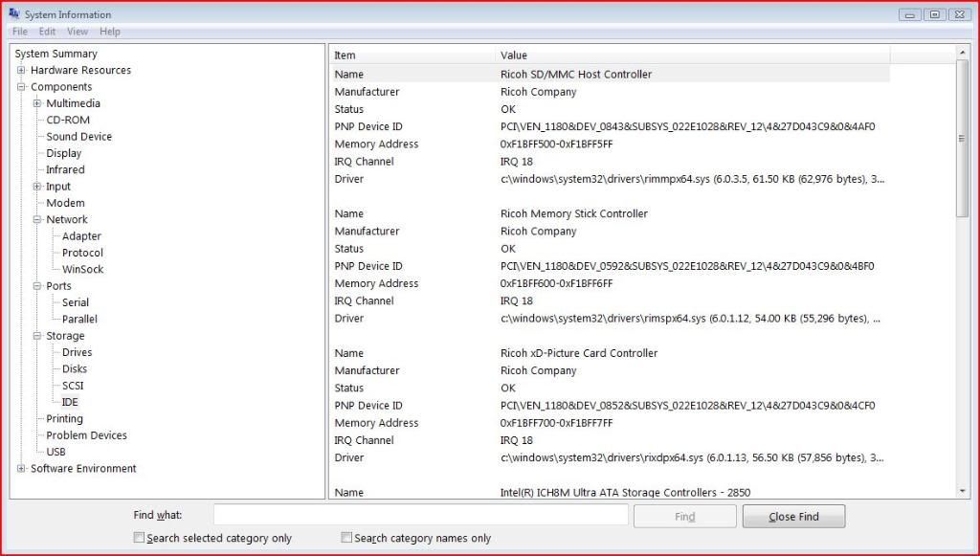Open the File menu
Viewport: 980px width, 556px height.
20,32
